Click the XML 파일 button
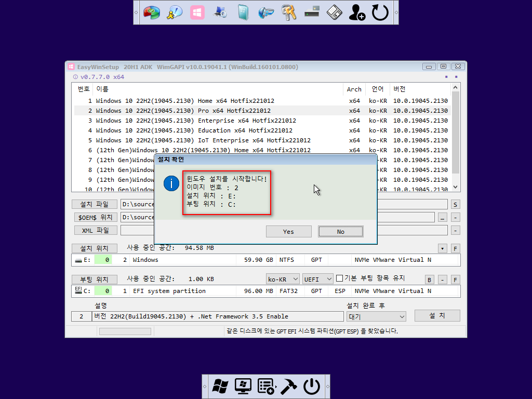Image resolution: width=532 pixels, height=399 pixels. click(96, 230)
